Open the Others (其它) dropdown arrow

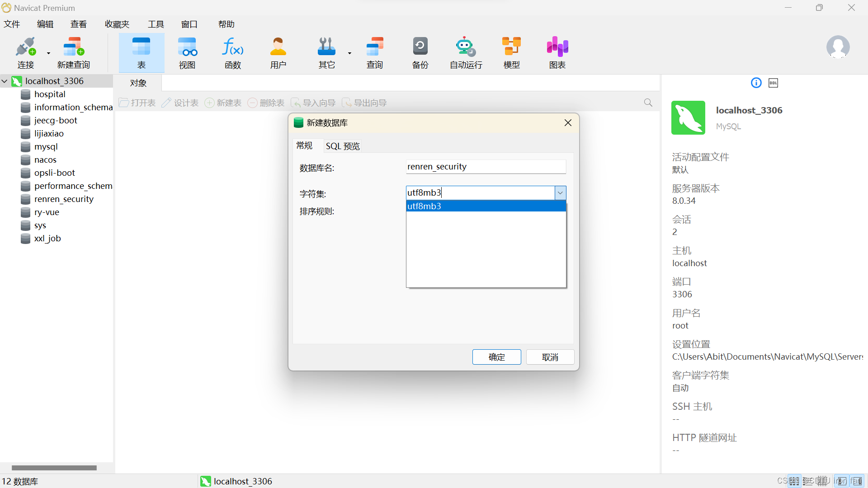[x=349, y=53]
